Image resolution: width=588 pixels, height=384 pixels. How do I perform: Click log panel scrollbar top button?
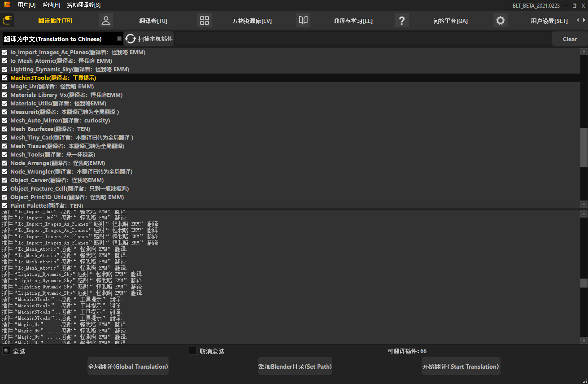(584, 214)
